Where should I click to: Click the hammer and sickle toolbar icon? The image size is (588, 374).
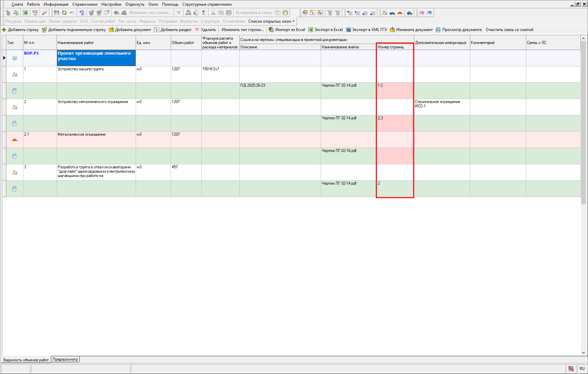[384, 13]
